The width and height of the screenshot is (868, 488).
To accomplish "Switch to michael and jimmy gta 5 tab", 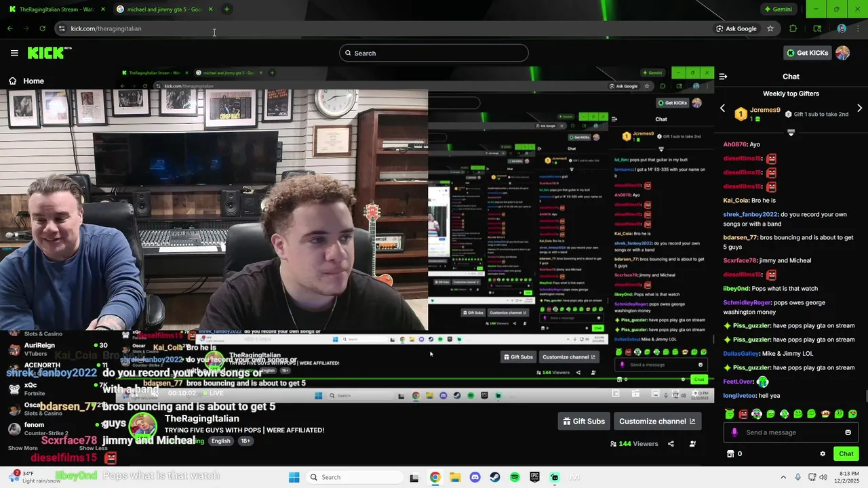I will tap(165, 9).
